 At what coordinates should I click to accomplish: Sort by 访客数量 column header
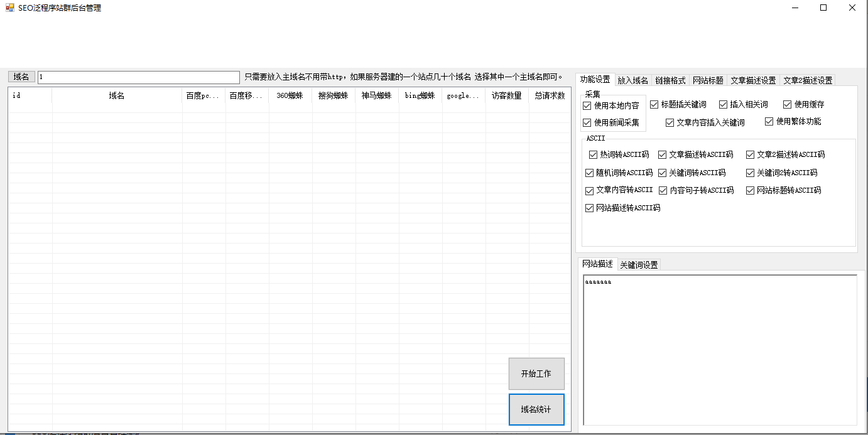[x=506, y=96]
